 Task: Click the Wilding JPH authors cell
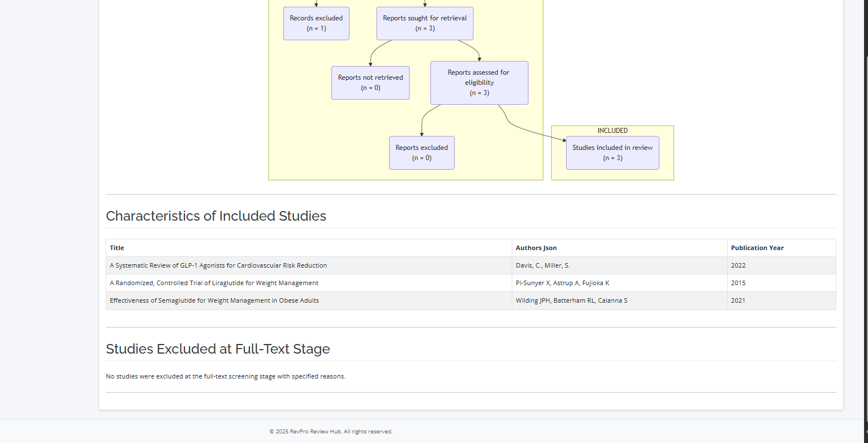(571, 300)
